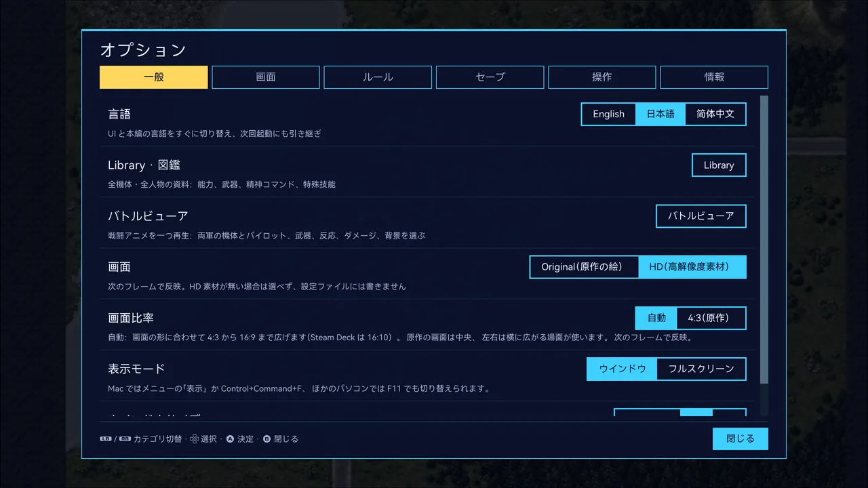This screenshot has width=868, height=488.
Task: Open the 情報 tab
Action: coord(714,77)
